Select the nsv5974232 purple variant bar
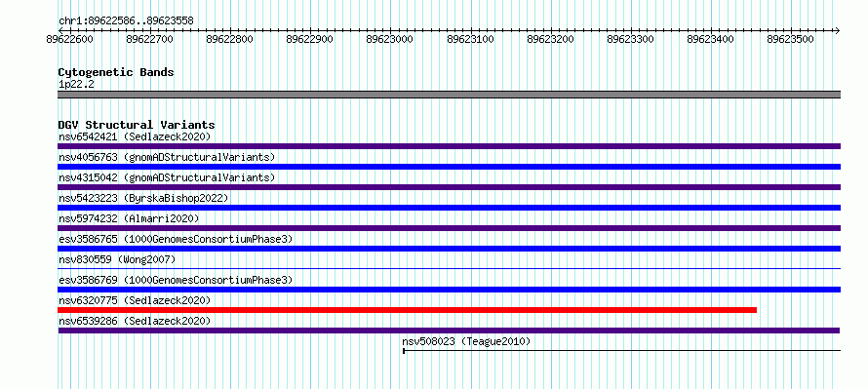The image size is (868, 389). [449, 228]
